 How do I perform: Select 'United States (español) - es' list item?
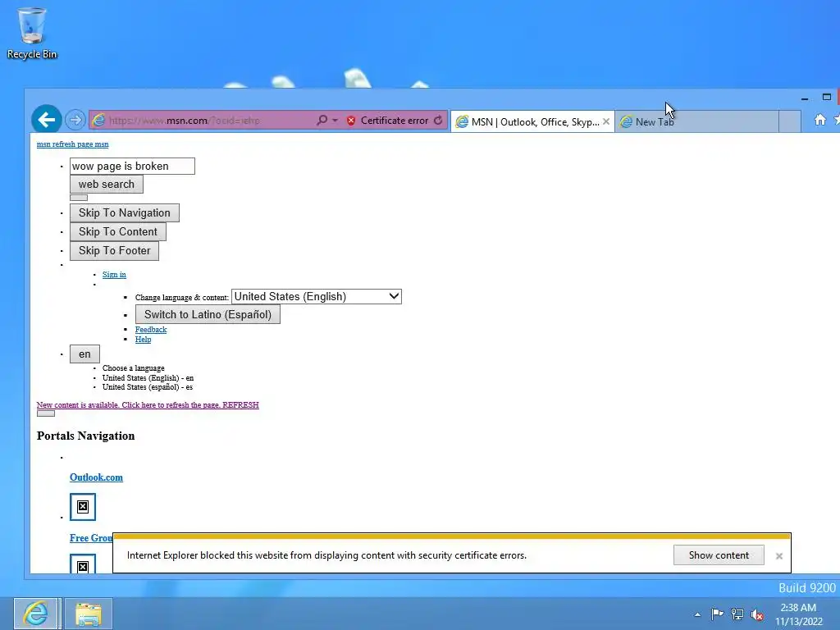[x=148, y=387]
